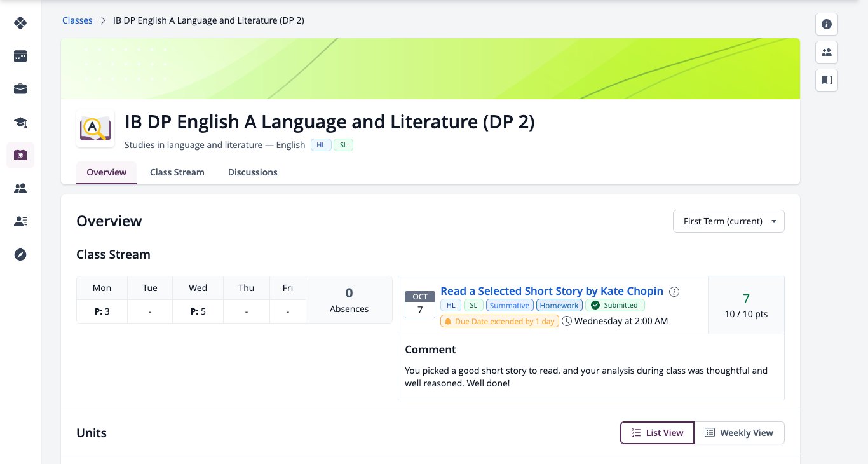Viewport: 868px width, 464px height.
Task: Open the Class Stream tab
Action: 177,172
